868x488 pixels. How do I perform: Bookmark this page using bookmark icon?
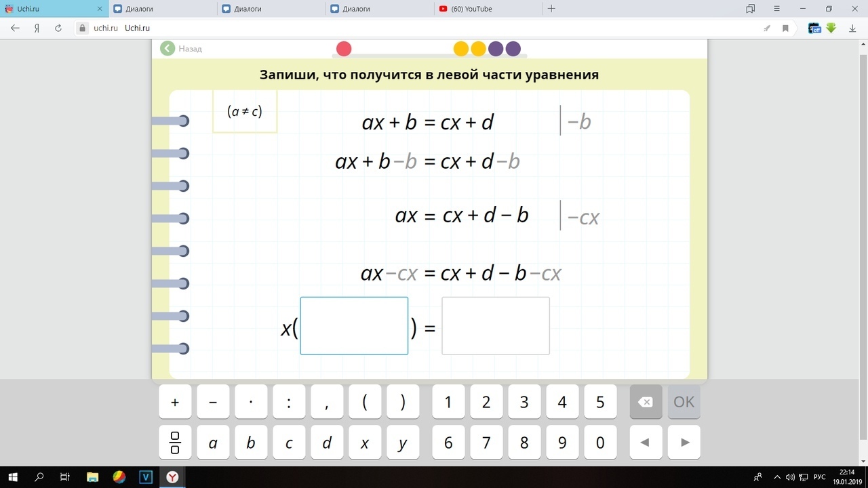pyautogui.click(x=785, y=28)
